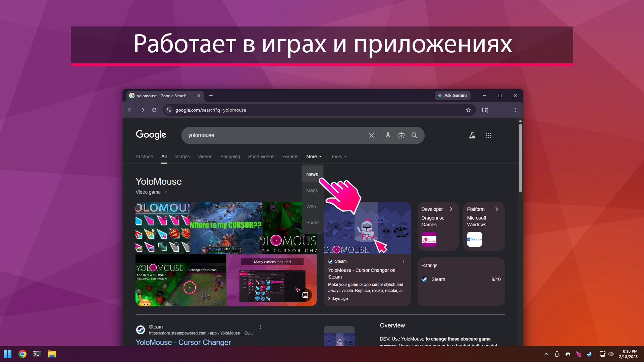Open the 'Where is my CURSOR' thumbnail
This screenshot has width=644, height=362.
[226, 228]
